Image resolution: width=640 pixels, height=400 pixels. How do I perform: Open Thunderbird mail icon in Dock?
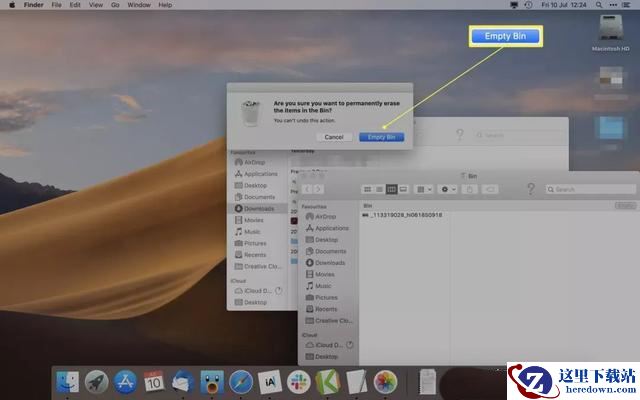(x=183, y=382)
